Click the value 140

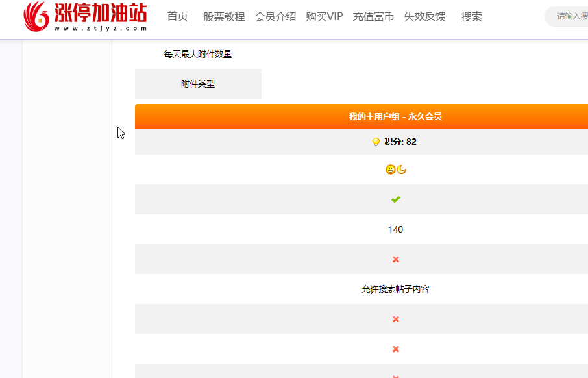click(395, 229)
